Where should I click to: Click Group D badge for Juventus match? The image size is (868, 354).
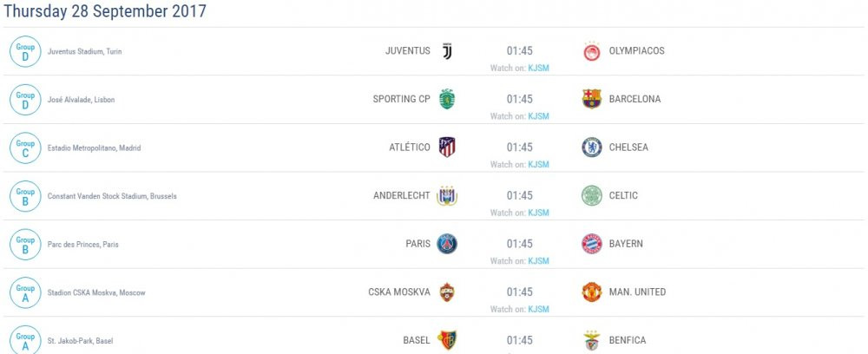point(25,51)
